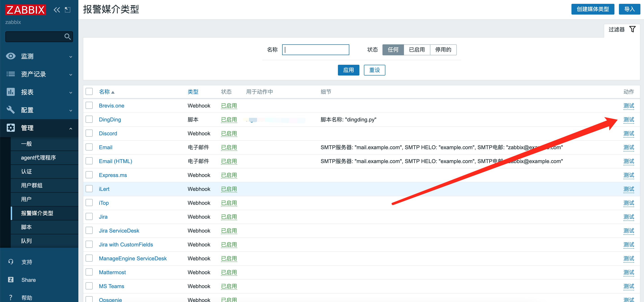
Task: Collapse the 管理 menu chevron
Action: pos(71,128)
